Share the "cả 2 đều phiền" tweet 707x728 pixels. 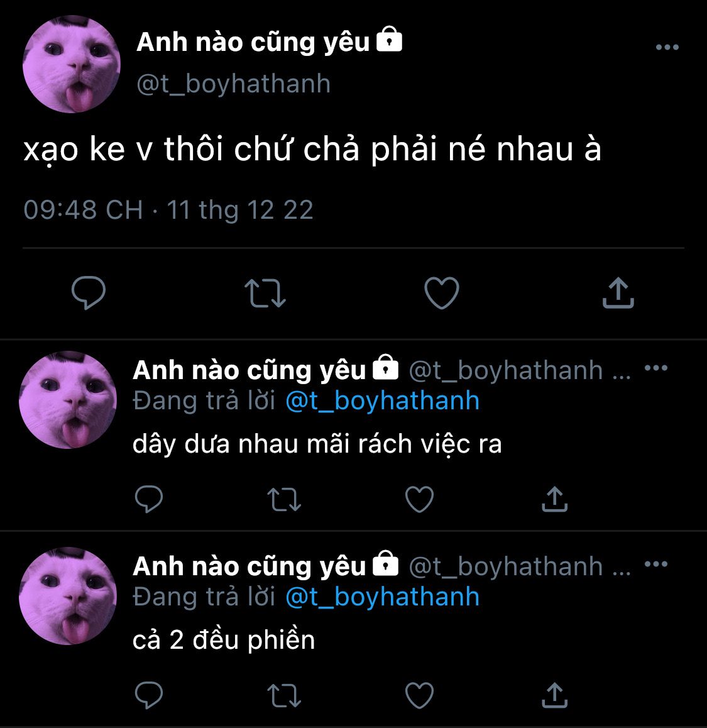[x=554, y=695]
